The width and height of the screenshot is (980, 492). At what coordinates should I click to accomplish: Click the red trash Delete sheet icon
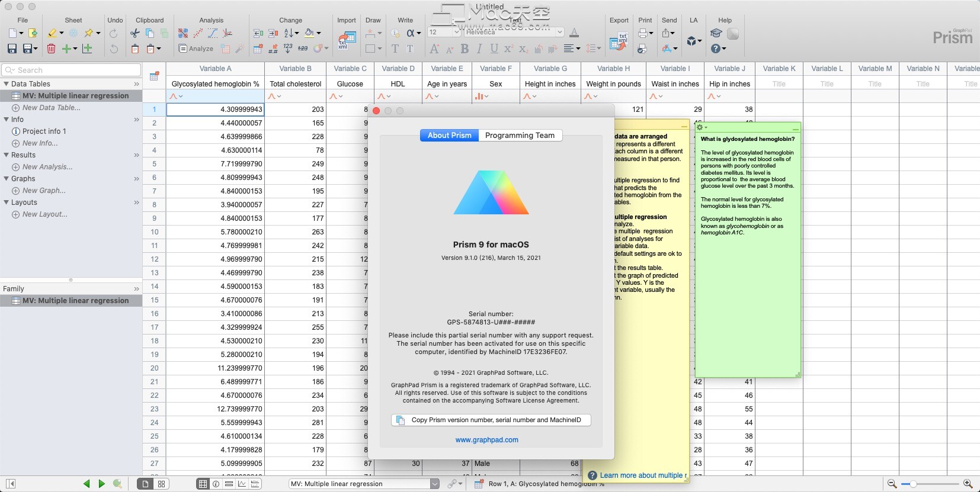(51, 49)
